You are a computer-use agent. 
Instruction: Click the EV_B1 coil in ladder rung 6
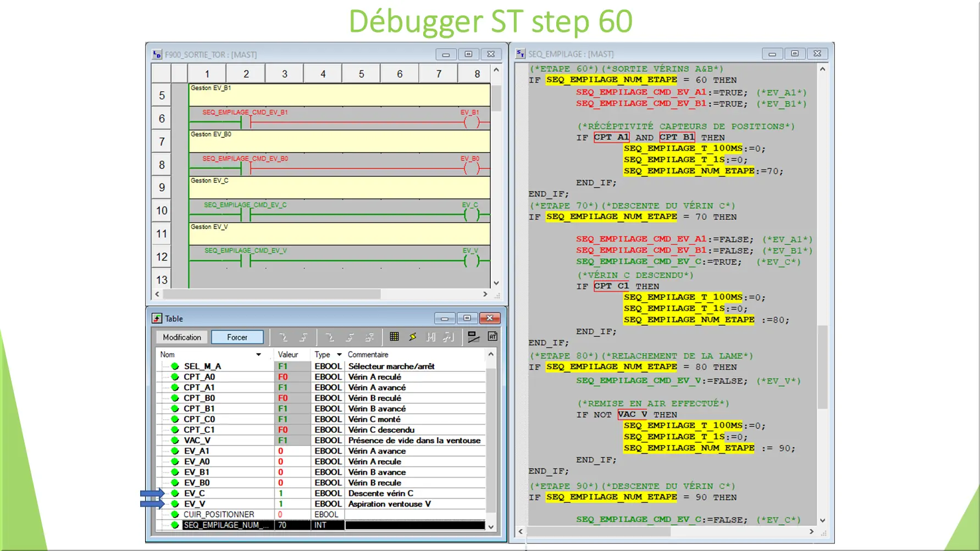click(x=472, y=122)
